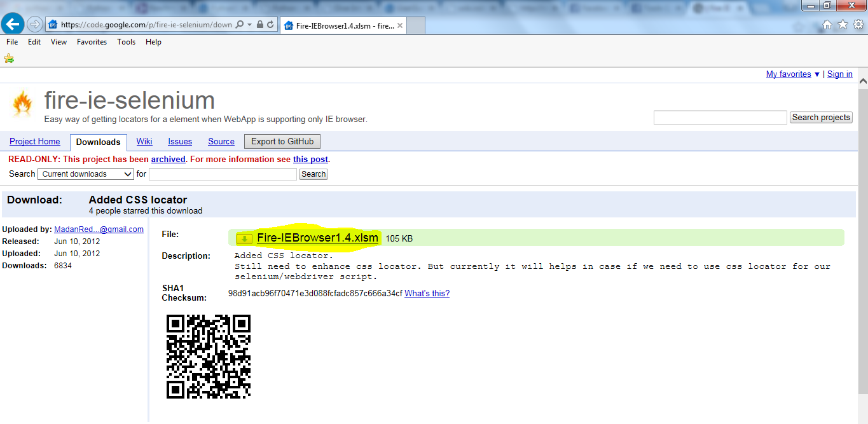This screenshot has height=424, width=868.
Task: Open the My favorites dropdown
Action: click(792, 74)
